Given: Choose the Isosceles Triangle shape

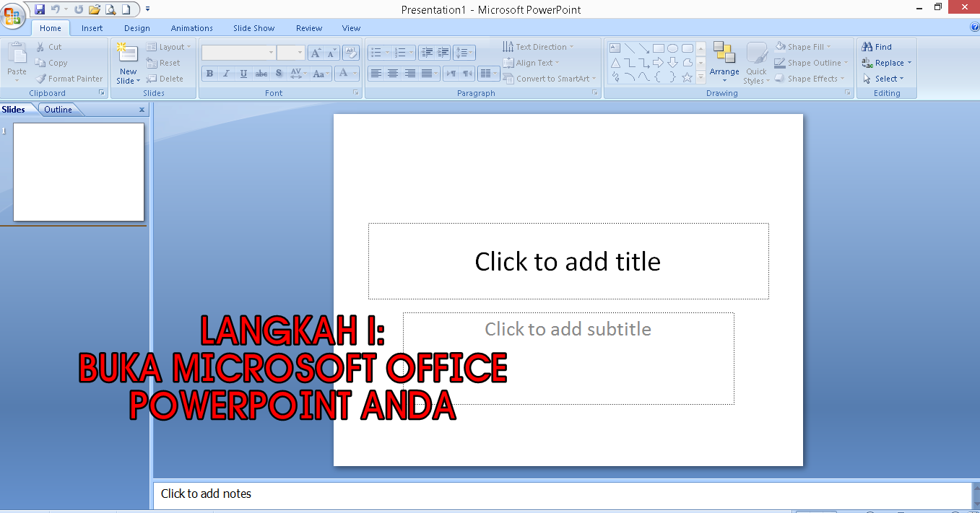Looking at the screenshot, I should coord(615,63).
